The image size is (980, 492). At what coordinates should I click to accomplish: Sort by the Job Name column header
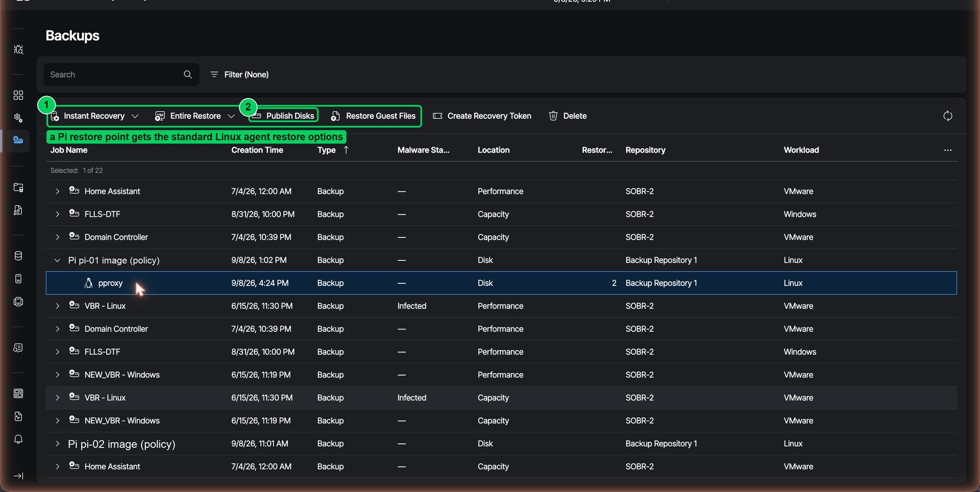point(69,150)
